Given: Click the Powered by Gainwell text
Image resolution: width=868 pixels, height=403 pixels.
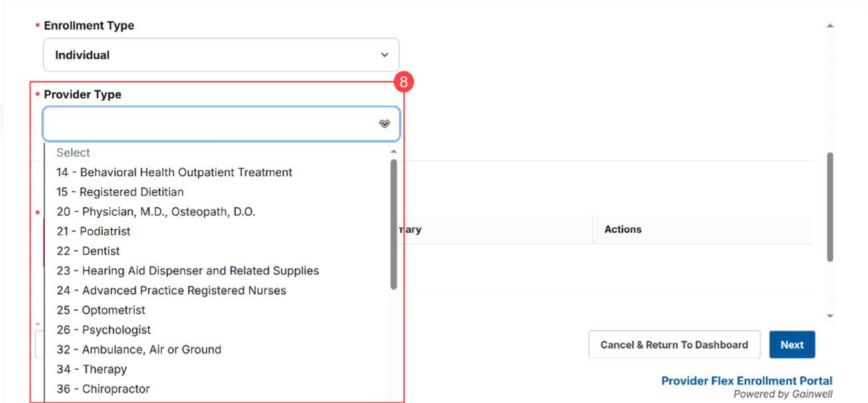Looking at the screenshot, I should click(x=783, y=394).
